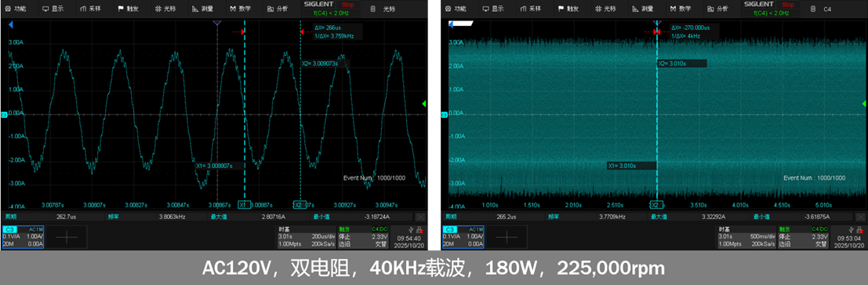Click Stop run-state button, left scope
Viewport: 868px width, 285px height.
coord(348,5)
